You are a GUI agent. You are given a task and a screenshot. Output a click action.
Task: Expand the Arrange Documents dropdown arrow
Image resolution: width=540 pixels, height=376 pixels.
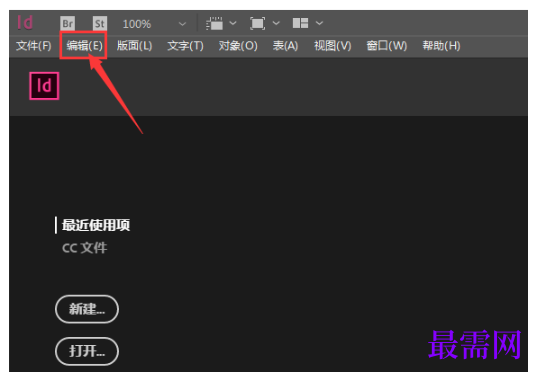pyautogui.click(x=319, y=23)
